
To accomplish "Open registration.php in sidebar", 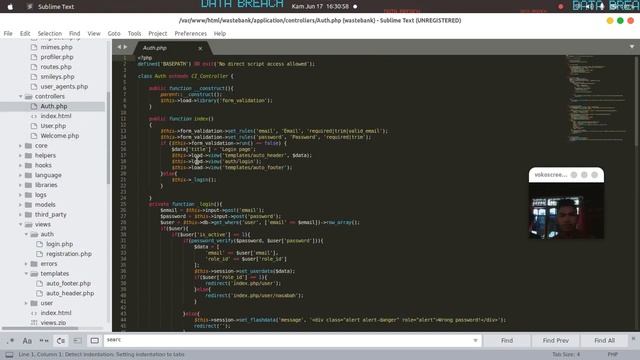I will point(69,254).
